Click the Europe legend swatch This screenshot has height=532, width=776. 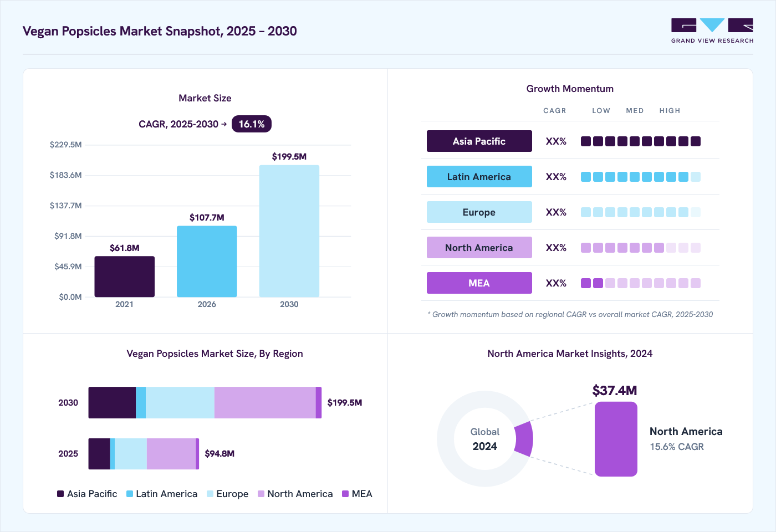[x=210, y=494]
